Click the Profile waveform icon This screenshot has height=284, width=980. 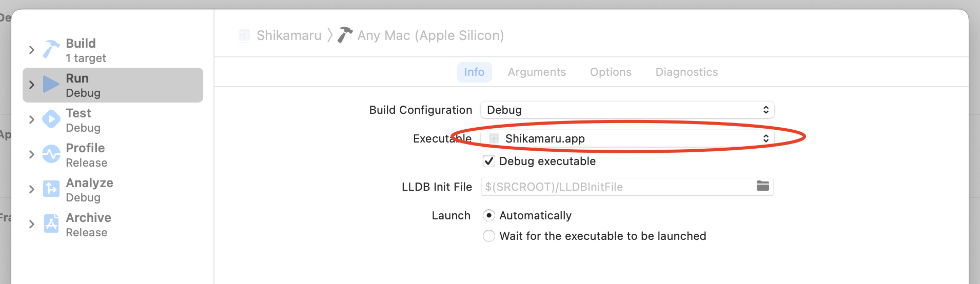pos(51,154)
